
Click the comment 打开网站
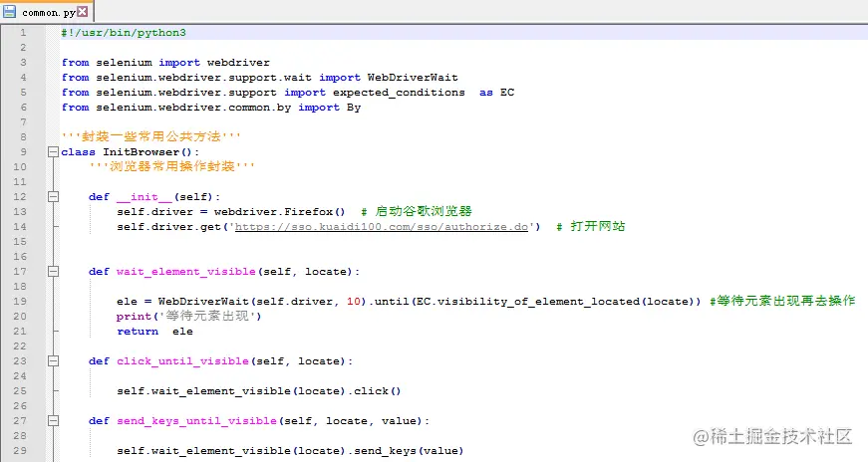click(x=591, y=226)
